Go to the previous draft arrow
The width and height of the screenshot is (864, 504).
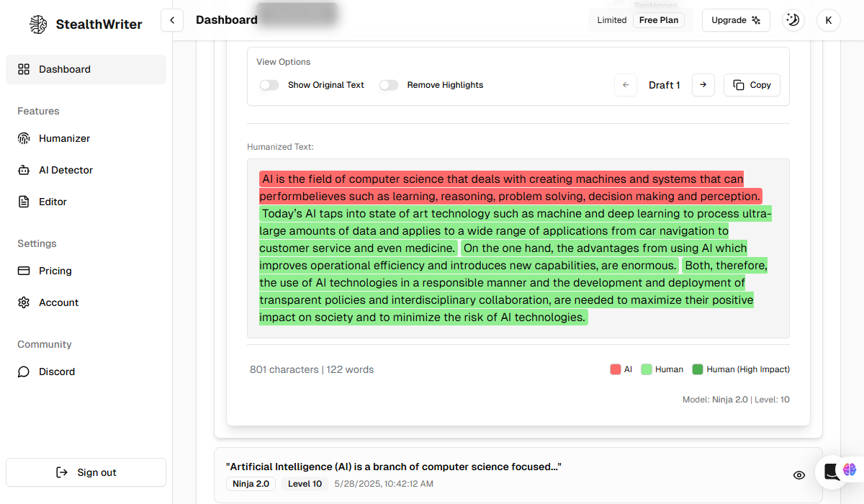click(626, 85)
